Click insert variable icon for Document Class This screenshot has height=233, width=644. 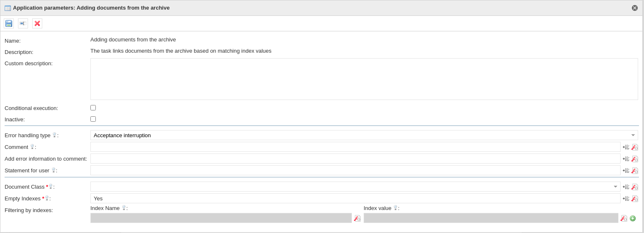pos(626,187)
